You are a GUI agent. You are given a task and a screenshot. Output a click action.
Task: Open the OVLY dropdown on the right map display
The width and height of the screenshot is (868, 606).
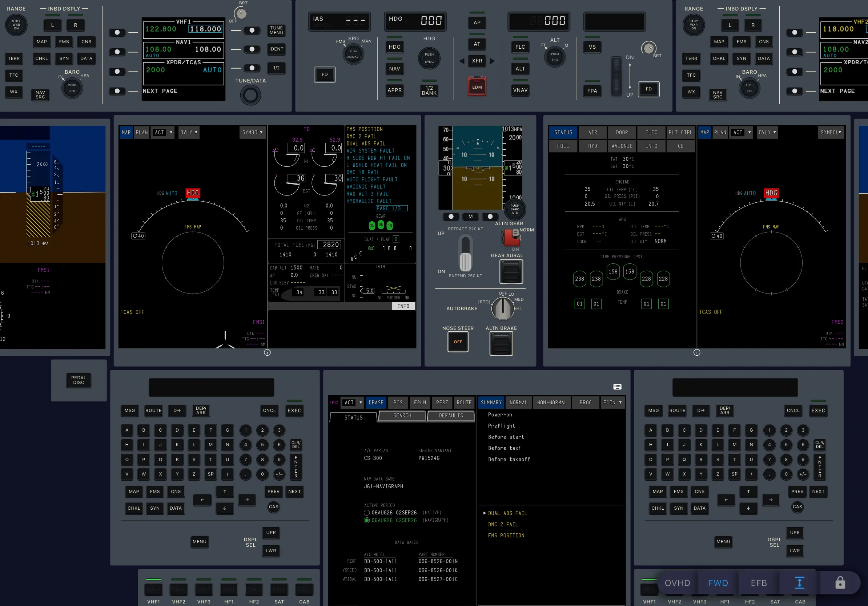pyautogui.click(x=767, y=132)
